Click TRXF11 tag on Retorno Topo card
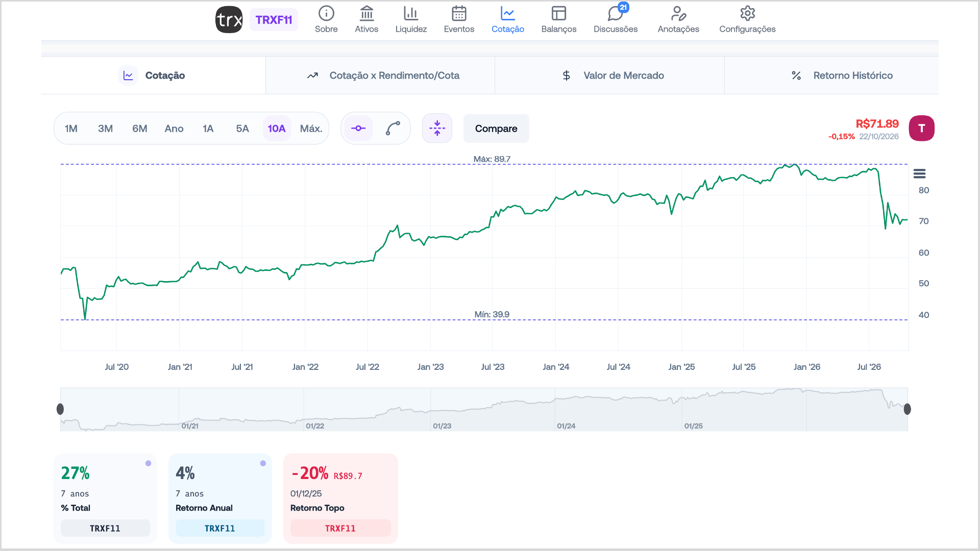The image size is (980, 551). pyautogui.click(x=340, y=528)
